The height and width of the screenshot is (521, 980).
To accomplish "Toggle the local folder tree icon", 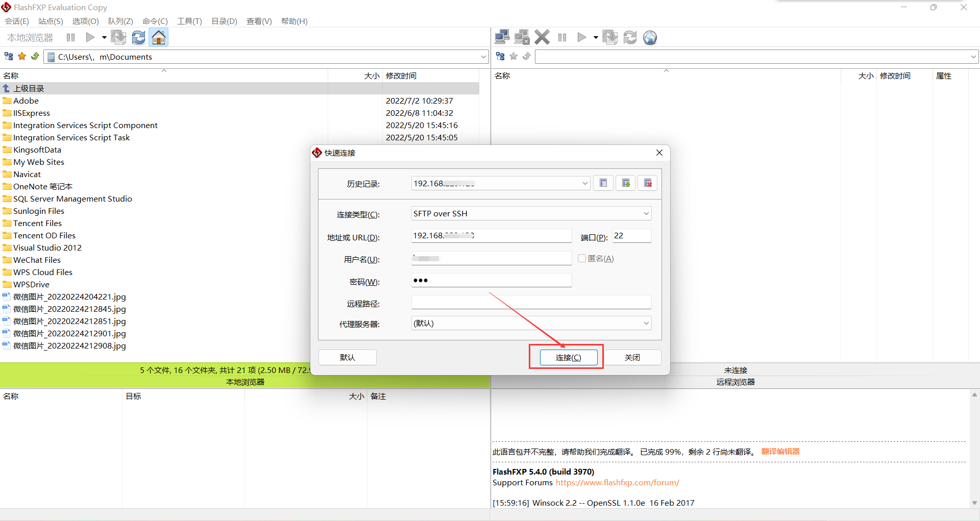I will point(9,56).
